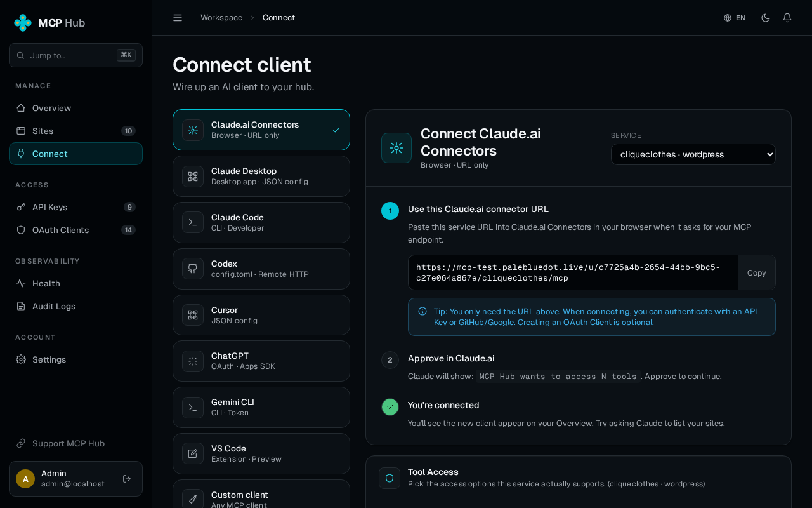This screenshot has height=508, width=812.
Task: Click the Tool Access shield icon
Action: [x=390, y=478]
